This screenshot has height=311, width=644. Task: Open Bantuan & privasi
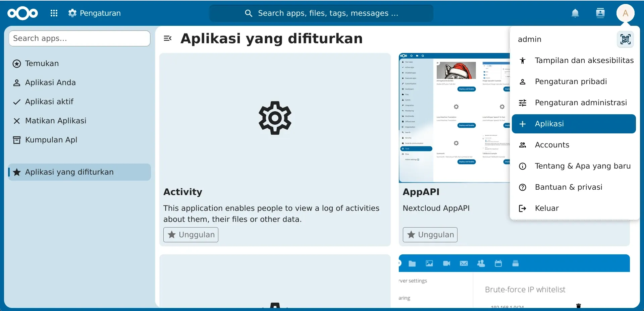[574, 187]
